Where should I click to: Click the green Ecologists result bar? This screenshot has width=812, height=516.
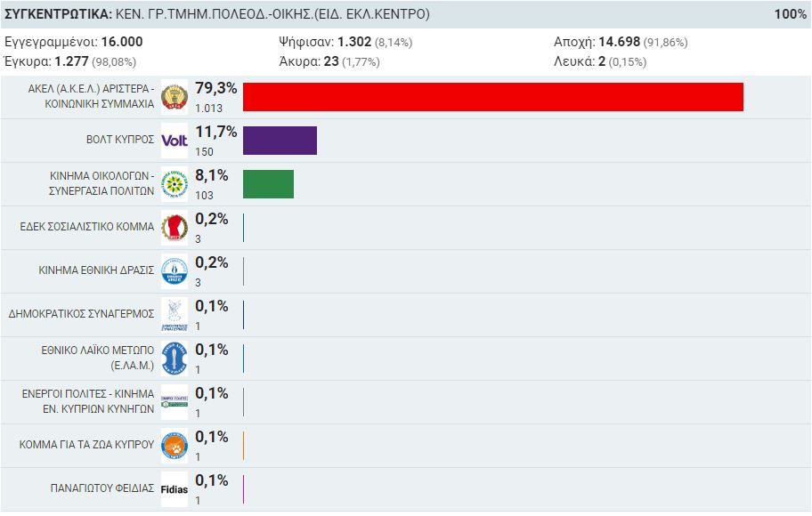268,184
